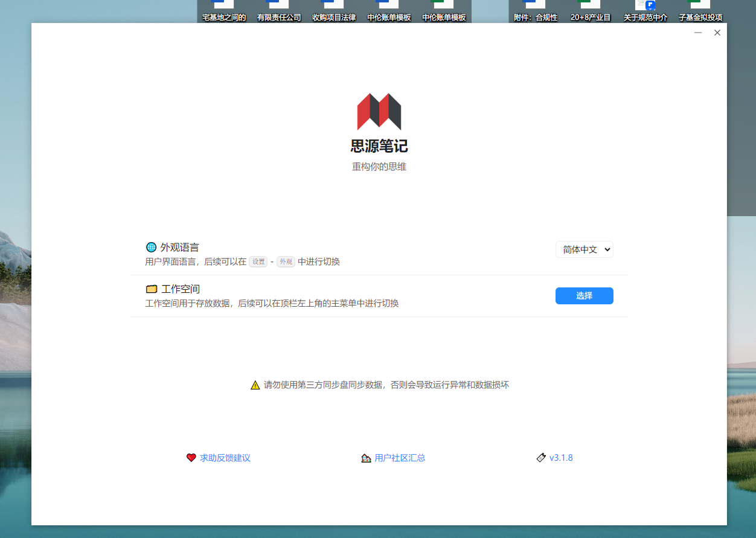Open the v3.1.8 version link
The image size is (756, 538).
pyautogui.click(x=561, y=458)
